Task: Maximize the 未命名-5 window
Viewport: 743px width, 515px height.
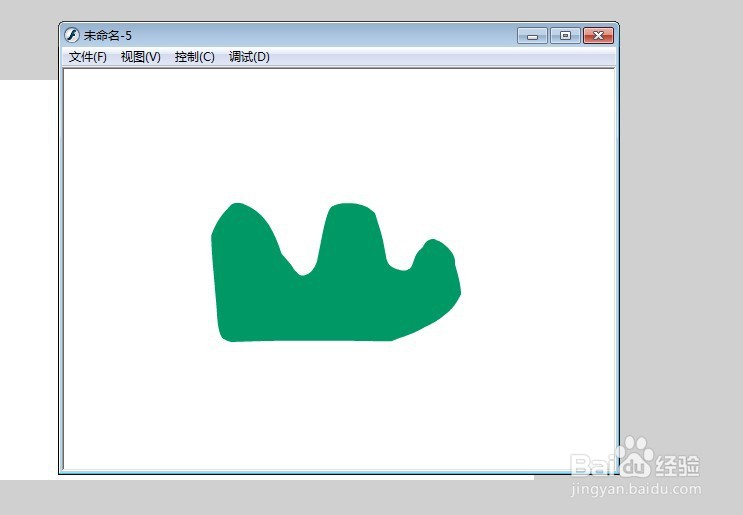Action: coord(565,36)
